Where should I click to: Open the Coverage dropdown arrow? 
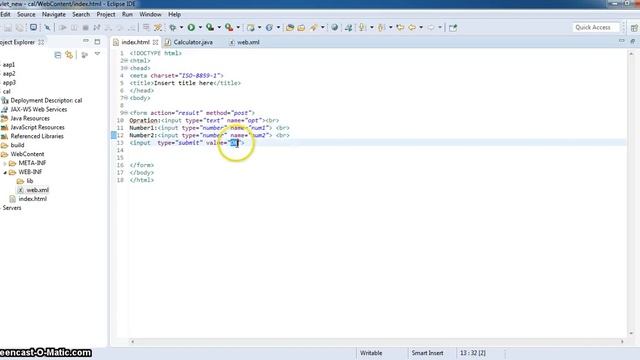pyautogui.click(x=219, y=28)
